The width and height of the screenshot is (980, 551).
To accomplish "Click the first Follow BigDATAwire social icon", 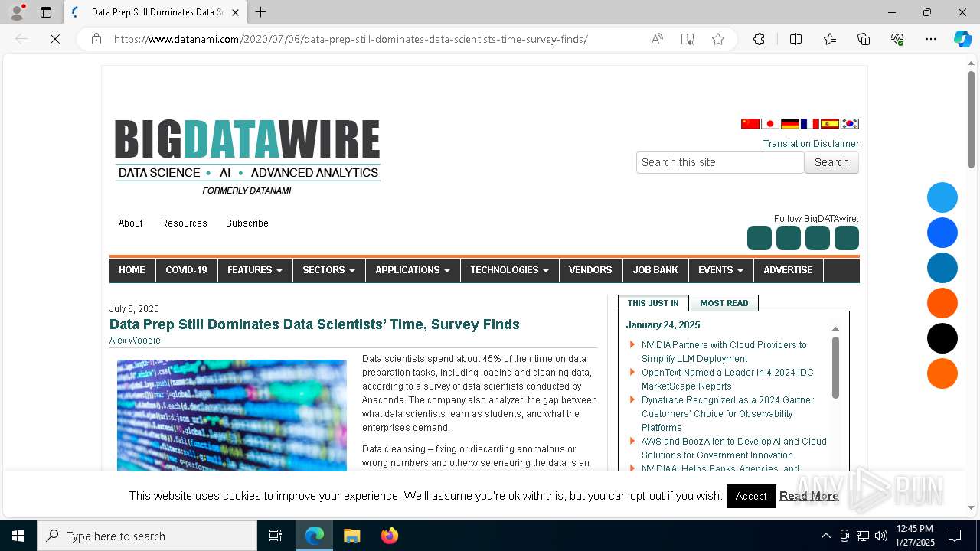I will click(x=759, y=238).
